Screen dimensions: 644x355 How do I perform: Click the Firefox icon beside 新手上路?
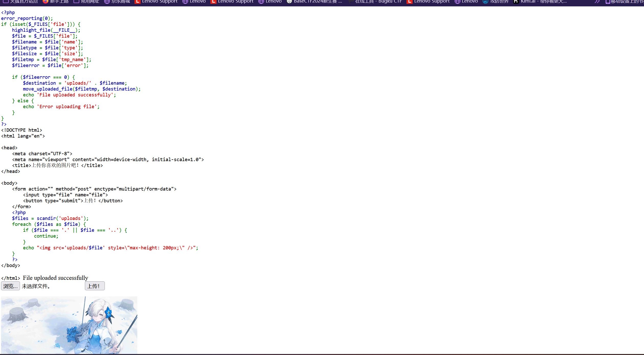(x=46, y=1)
